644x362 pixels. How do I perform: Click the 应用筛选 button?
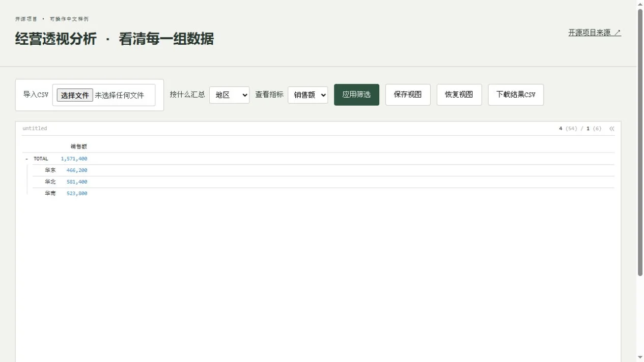pos(356,95)
